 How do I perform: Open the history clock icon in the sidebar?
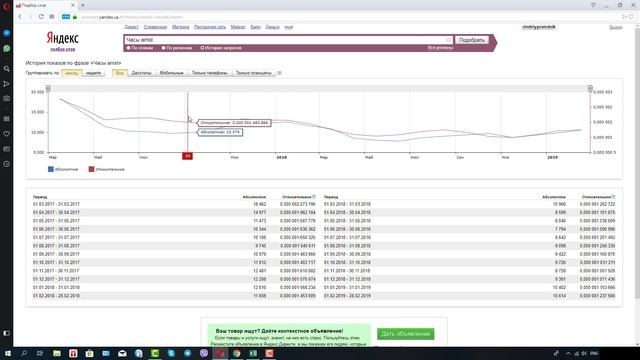point(7,164)
